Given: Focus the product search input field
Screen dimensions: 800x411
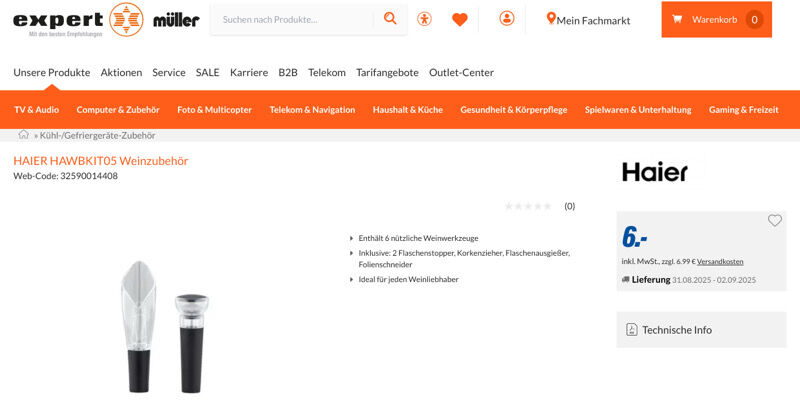Looking at the screenshot, I should [293, 19].
